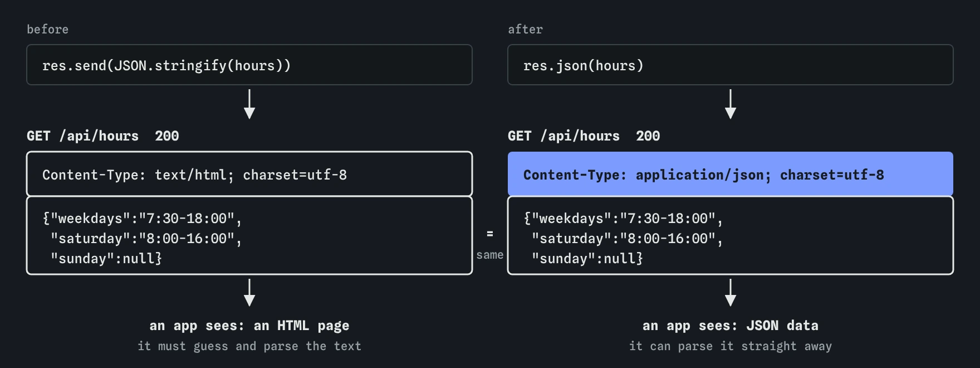Click the 'before' column label
The image size is (980, 368).
point(48,30)
